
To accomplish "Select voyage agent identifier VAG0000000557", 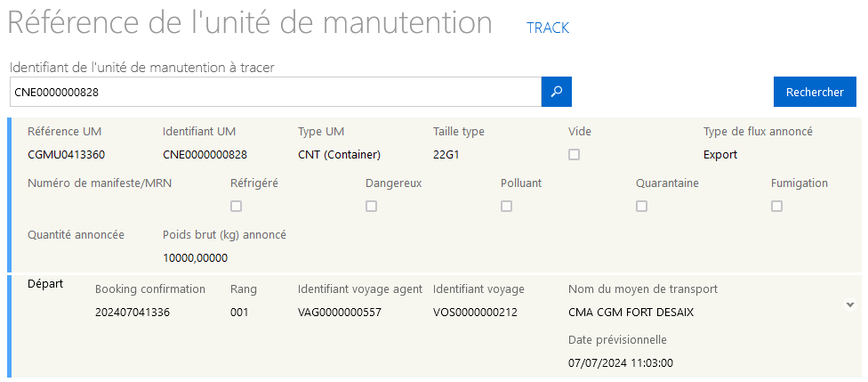I will [x=340, y=313].
